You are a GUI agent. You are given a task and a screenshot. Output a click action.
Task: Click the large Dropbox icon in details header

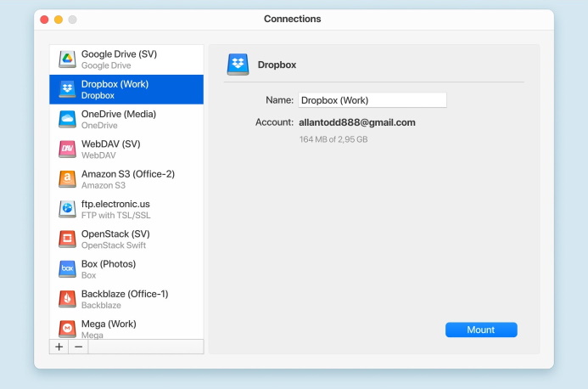238,65
